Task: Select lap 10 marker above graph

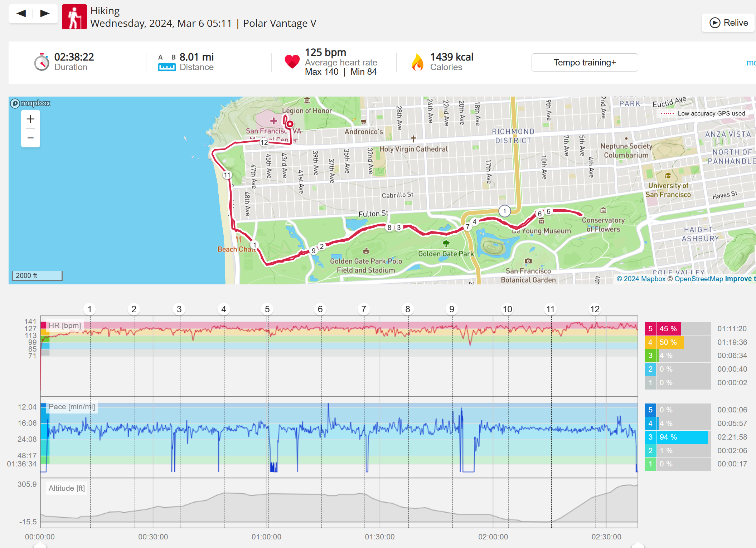Action: [507, 309]
